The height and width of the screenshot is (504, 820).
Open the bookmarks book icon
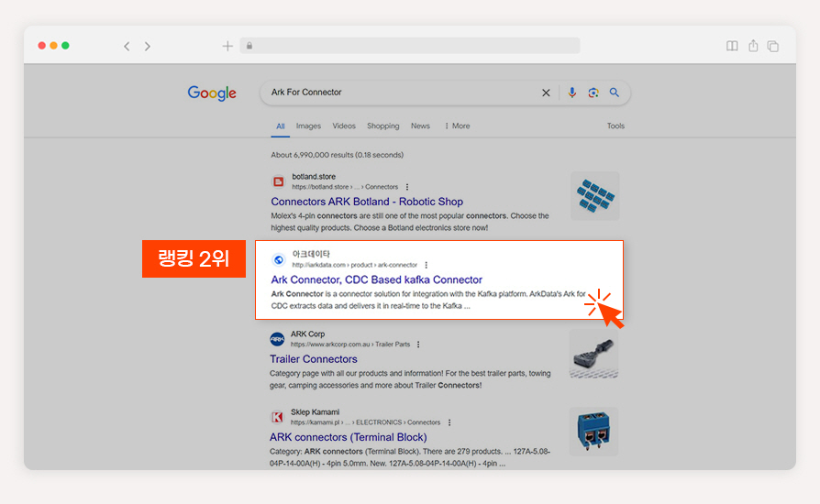(x=732, y=46)
